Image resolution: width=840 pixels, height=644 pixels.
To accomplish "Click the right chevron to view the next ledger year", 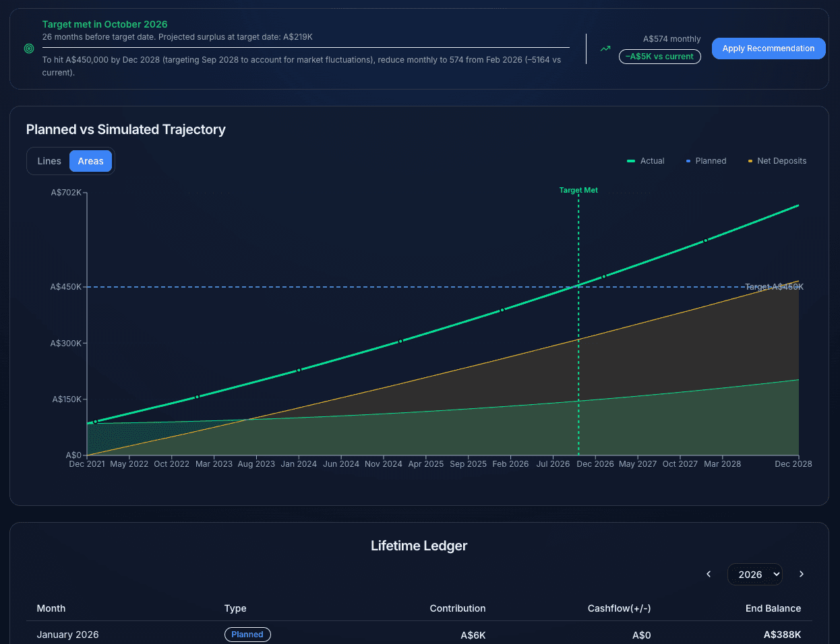I will [802, 574].
